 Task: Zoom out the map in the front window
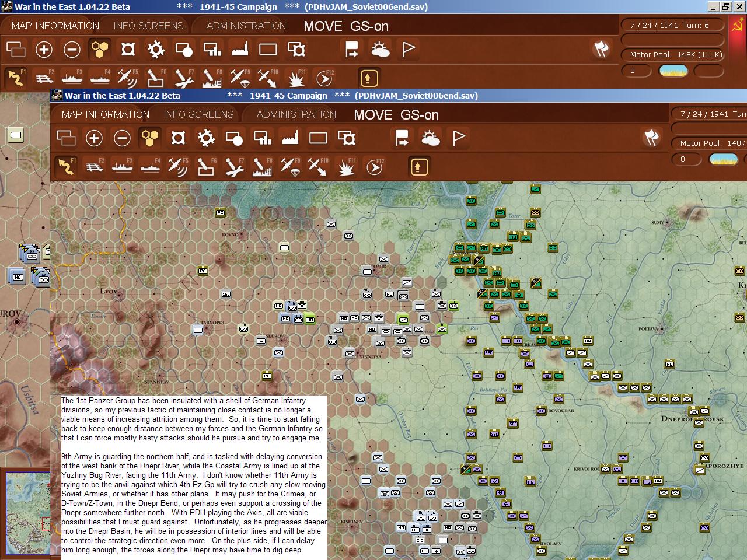[x=122, y=138]
